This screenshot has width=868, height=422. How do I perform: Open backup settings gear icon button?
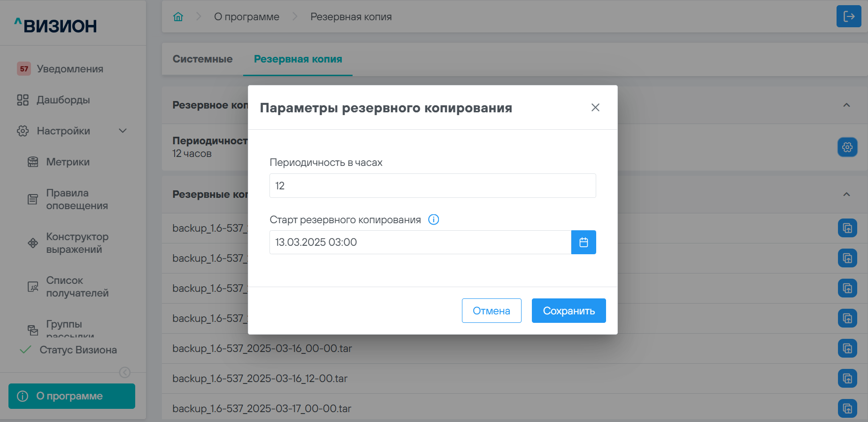pyautogui.click(x=847, y=147)
